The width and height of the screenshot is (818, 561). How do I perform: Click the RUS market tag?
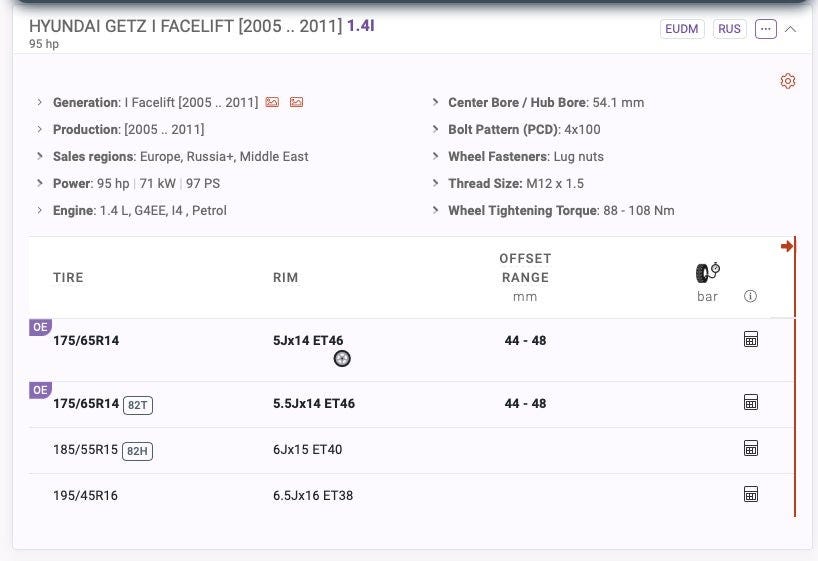click(x=729, y=29)
